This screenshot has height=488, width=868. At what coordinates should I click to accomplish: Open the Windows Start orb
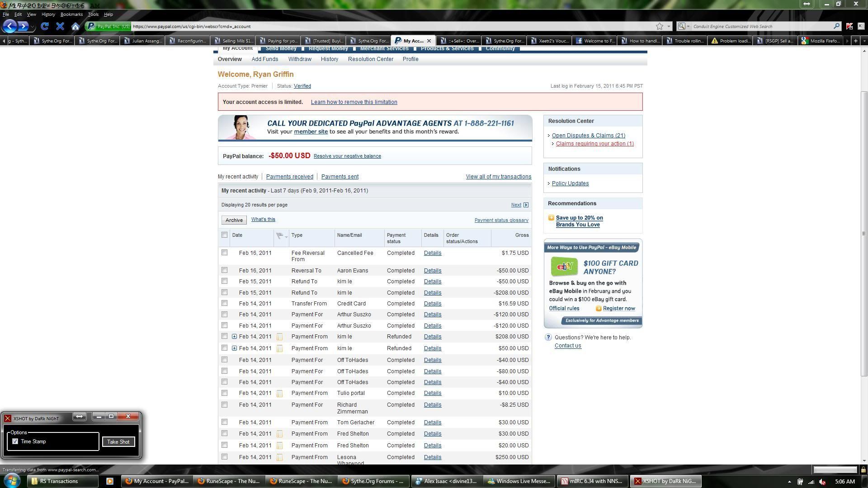coord(12,481)
